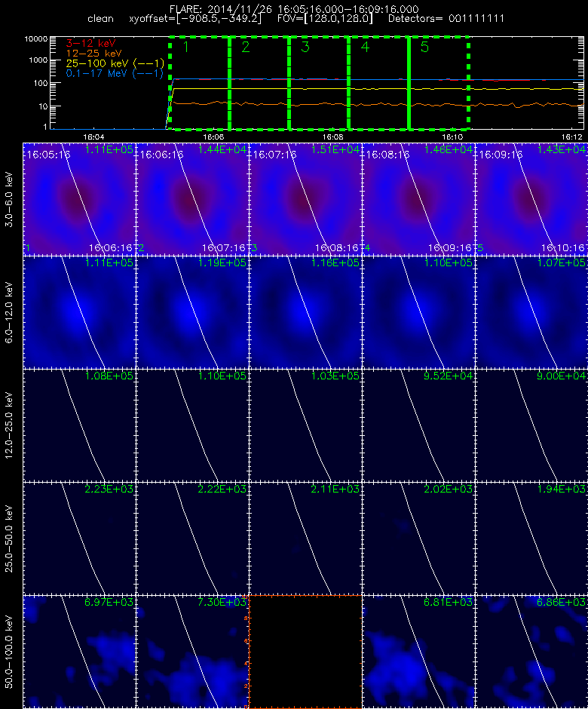
Task: Click the '25.0-50.0 keV' row label
Action: 9,539
